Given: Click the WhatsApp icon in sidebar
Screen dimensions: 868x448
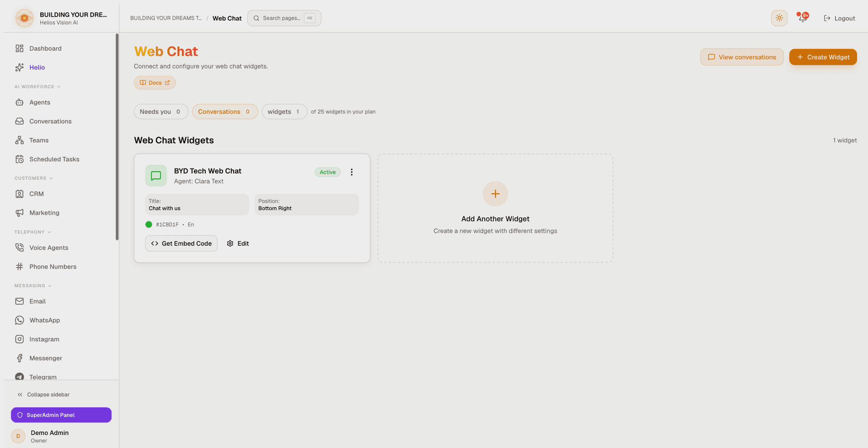Looking at the screenshot, I should (19, 321).
